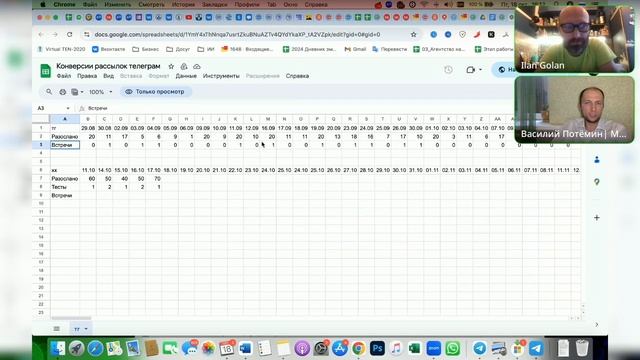Viewport: 640px width, 360px height.
Task: Select column A header
Action: [65, 119]
